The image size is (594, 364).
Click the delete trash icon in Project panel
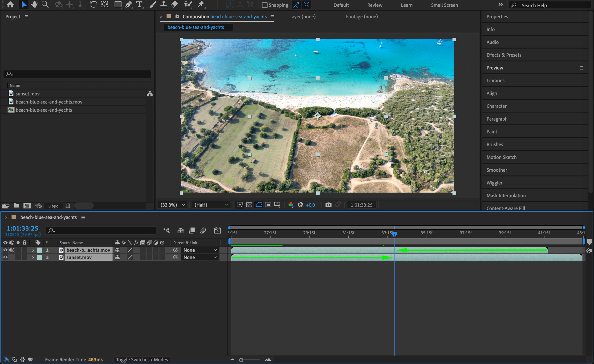click(68, 206)
